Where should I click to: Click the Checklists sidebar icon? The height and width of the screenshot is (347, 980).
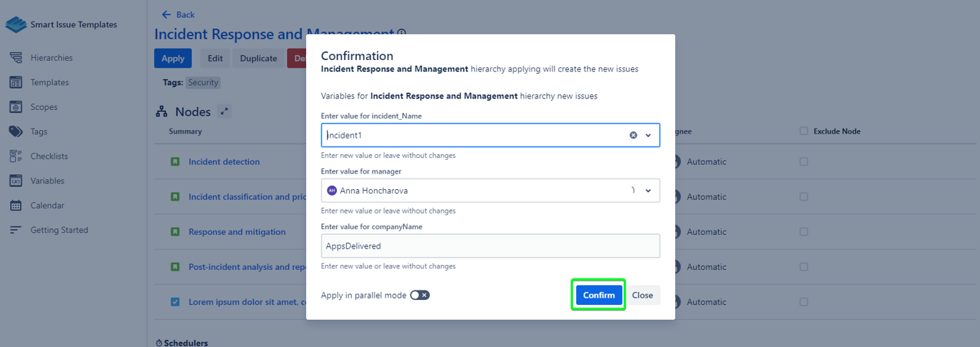click(x=16, y=156)
